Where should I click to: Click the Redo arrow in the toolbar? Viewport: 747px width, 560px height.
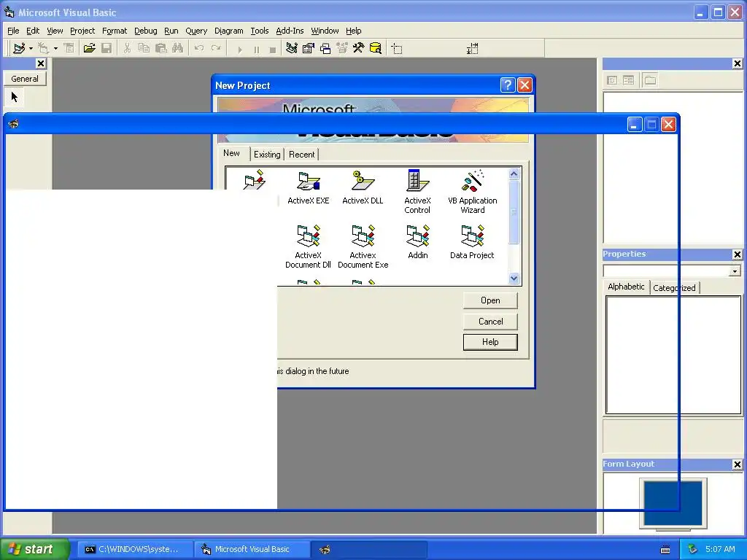pos(216,48)
